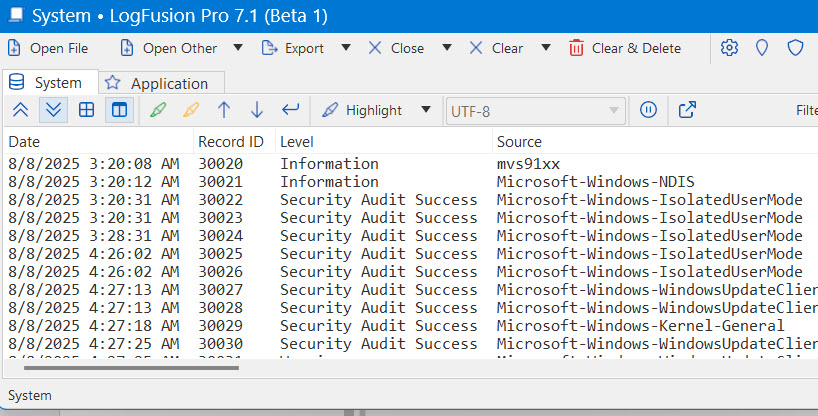Click the mvs91xx source cell
The height and width of the screenshot is (416, 818).
coord(528,164)
